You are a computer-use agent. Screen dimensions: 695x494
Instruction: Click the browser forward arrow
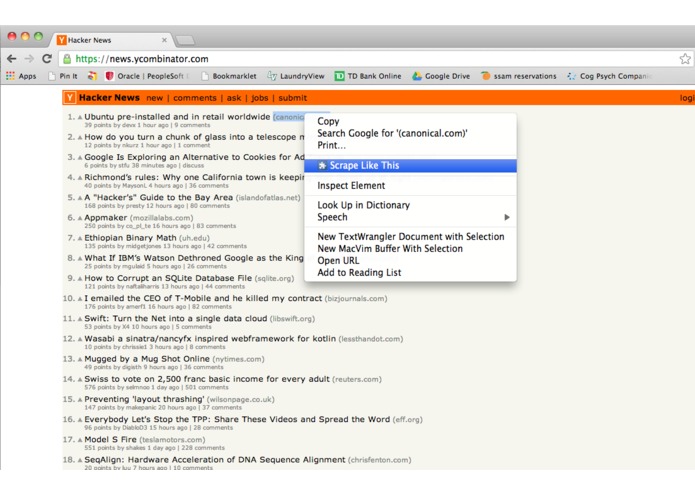[29, 58]
